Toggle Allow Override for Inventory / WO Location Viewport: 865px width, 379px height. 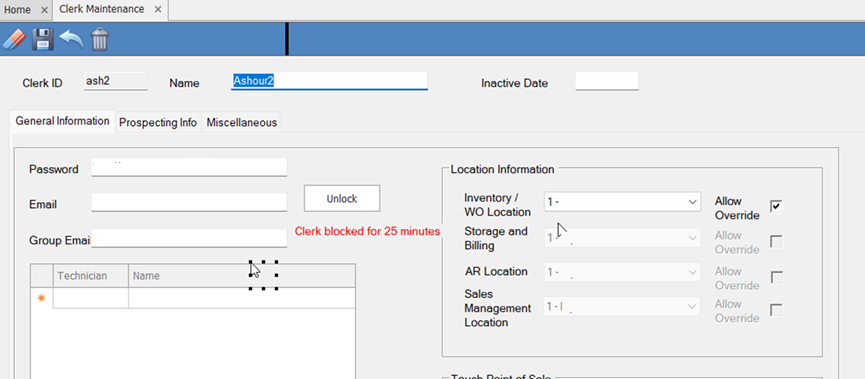[776, 206]
